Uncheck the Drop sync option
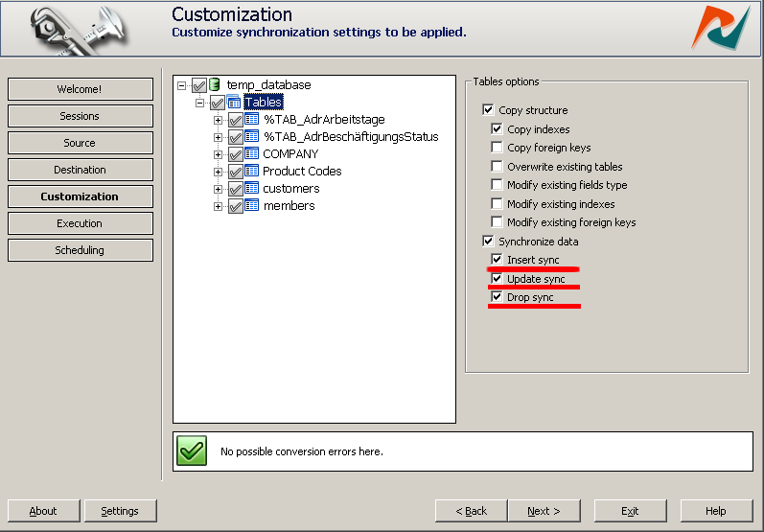This screenshot has width=764, height=532. [x=497, y=297]
